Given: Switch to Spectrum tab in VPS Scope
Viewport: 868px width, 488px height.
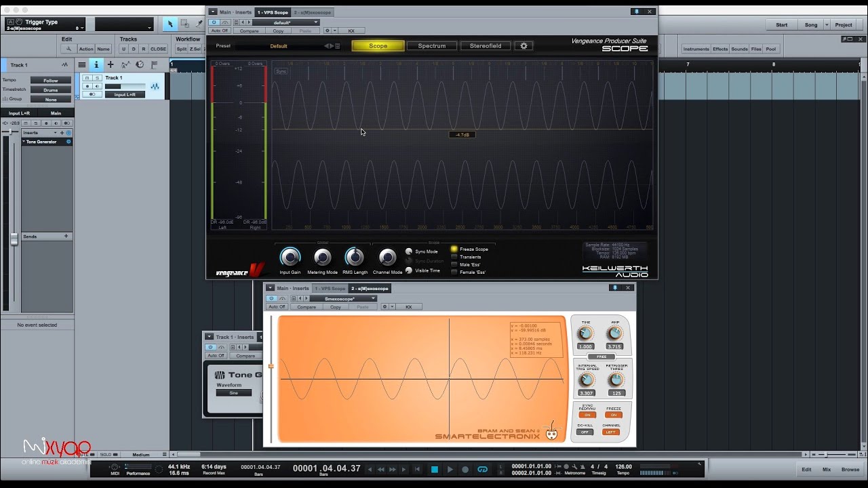Looking at the screenshot, I should coord(432,46).
